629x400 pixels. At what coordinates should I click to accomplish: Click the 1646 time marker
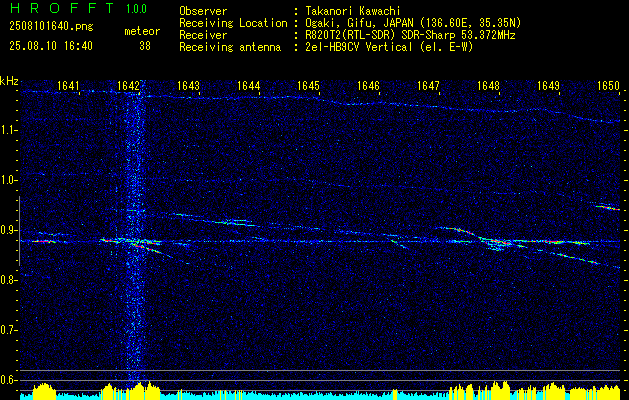point(368,86)
